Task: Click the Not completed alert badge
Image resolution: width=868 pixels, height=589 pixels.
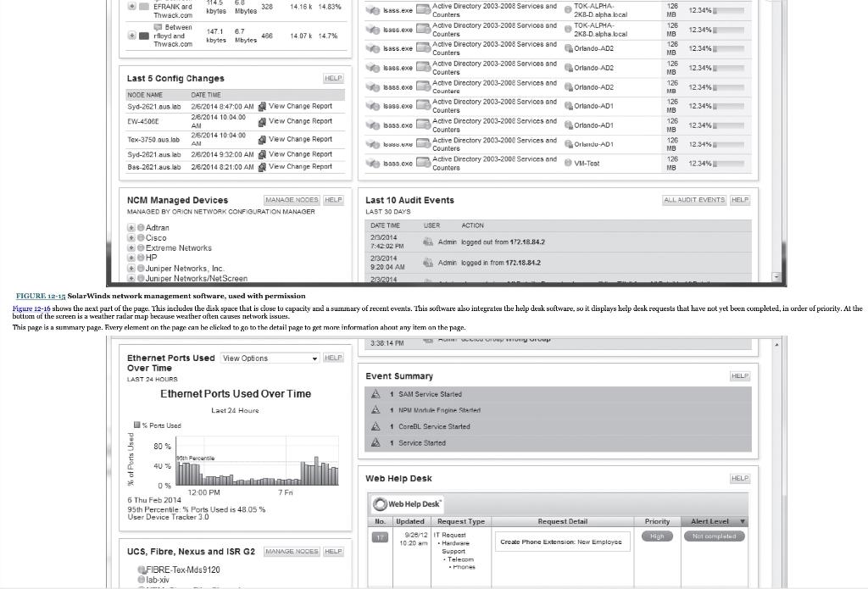Action: click(714, 536)
